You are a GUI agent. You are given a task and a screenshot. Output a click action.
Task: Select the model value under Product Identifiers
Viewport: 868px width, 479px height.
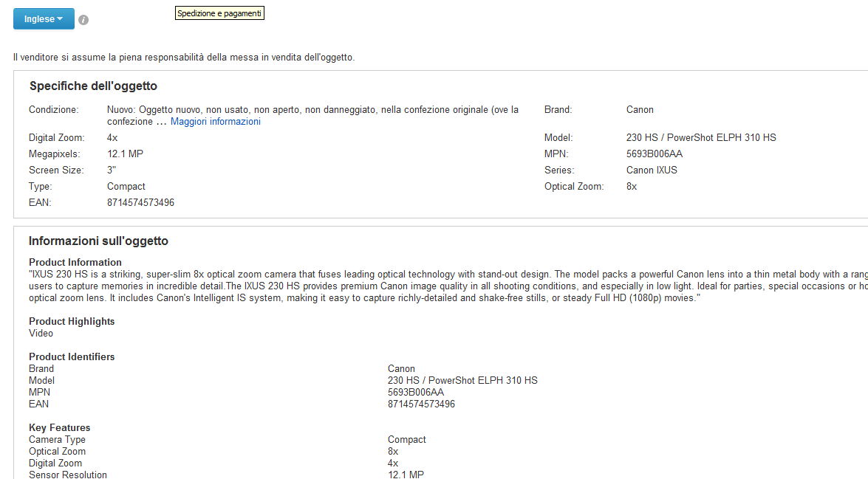click(x=462, y=381)
